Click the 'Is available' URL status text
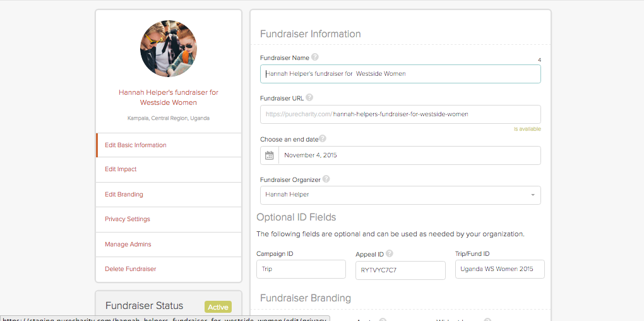Viewport: 644px width, 321px height. (527, 129)
